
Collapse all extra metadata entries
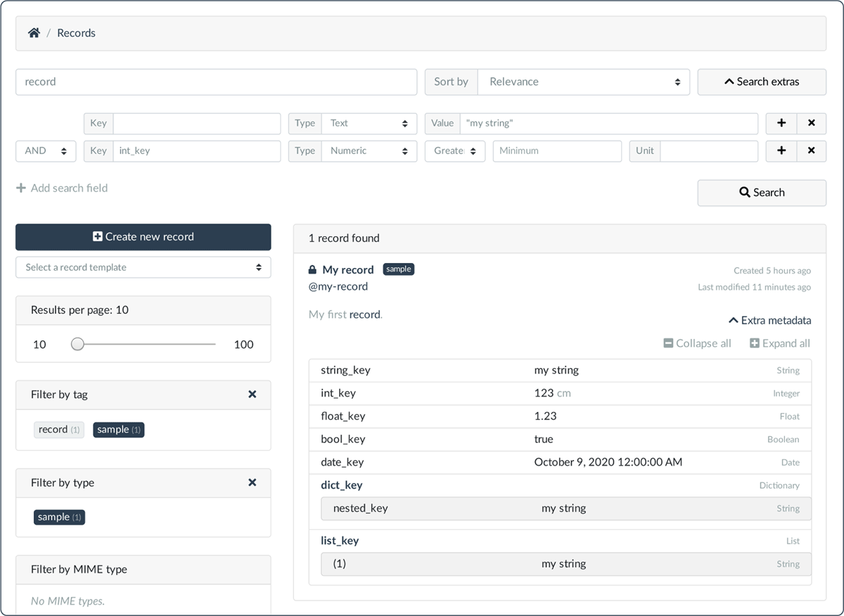click(698, 343)
